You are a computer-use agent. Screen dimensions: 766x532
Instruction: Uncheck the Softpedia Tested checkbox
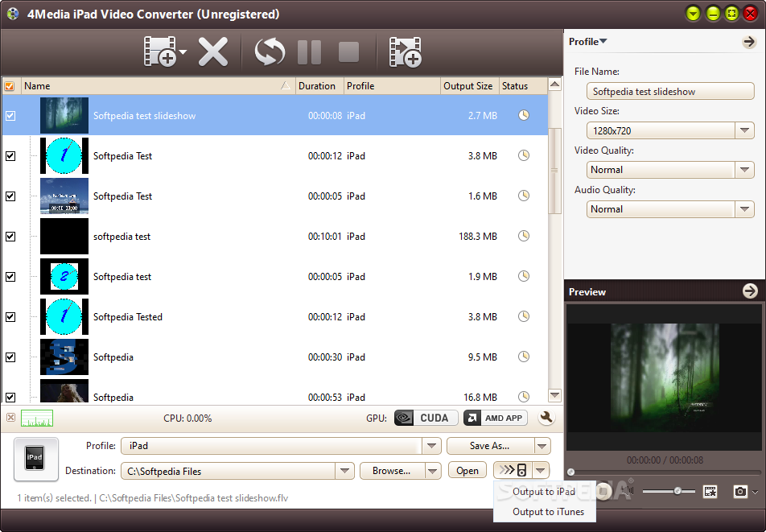pos(10,317)
